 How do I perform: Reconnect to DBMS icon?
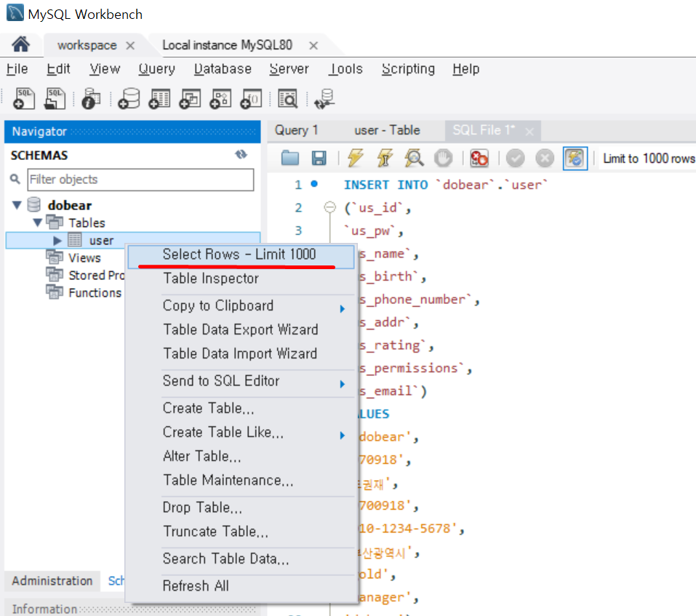(324, 98)
